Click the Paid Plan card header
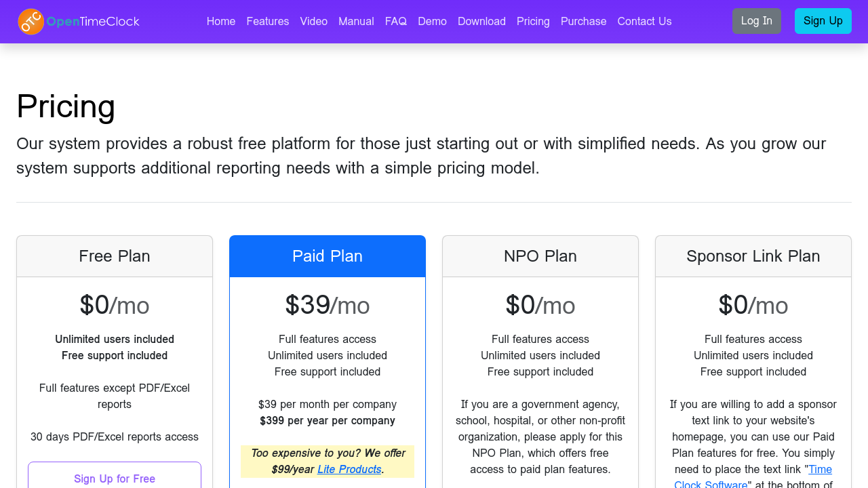868x488 pixels. click(x=328, y=256)
